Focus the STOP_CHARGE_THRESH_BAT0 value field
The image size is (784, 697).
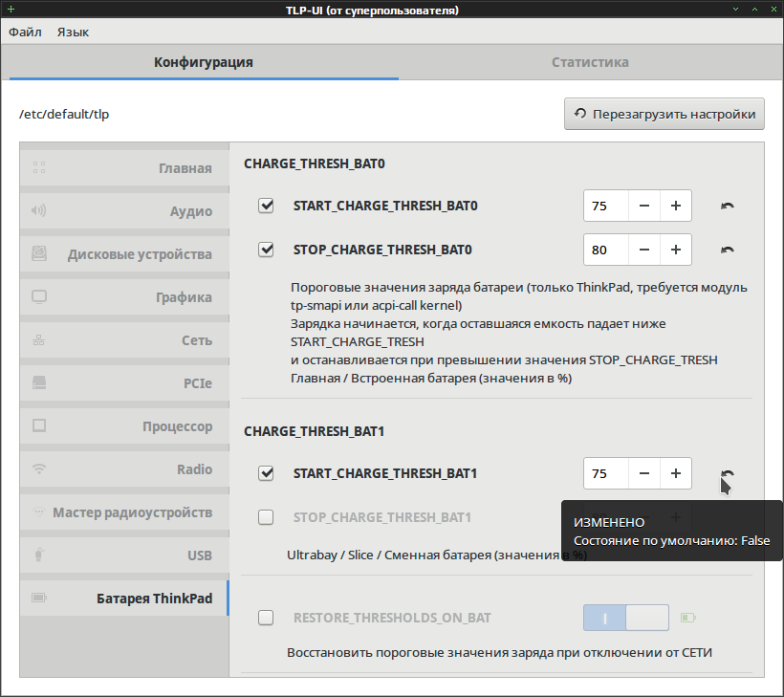point(606,250)
